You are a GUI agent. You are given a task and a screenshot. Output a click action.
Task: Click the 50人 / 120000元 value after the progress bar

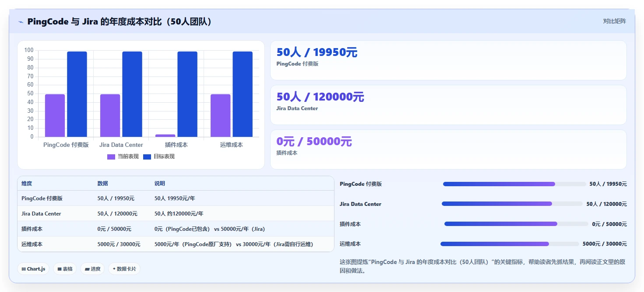606,204
